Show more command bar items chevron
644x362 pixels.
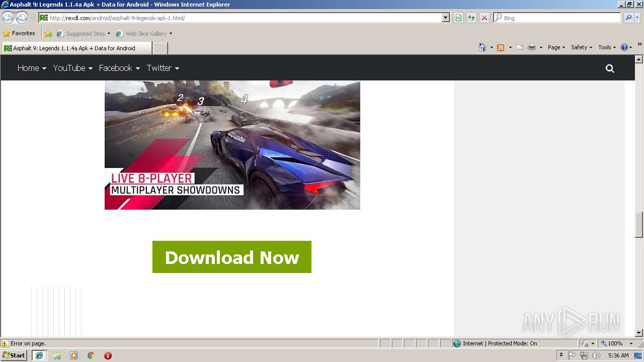tap(640, 45)
